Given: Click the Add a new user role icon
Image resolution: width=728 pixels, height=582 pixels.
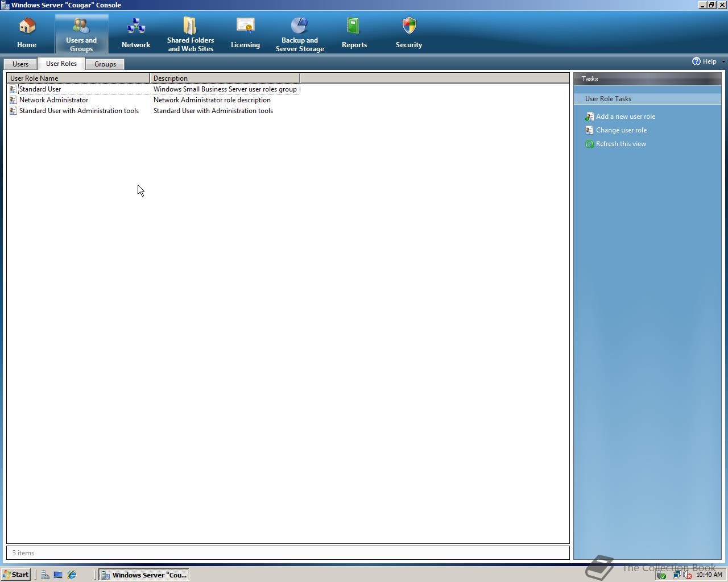Looking at the screenshot, I should pos(590,117).
